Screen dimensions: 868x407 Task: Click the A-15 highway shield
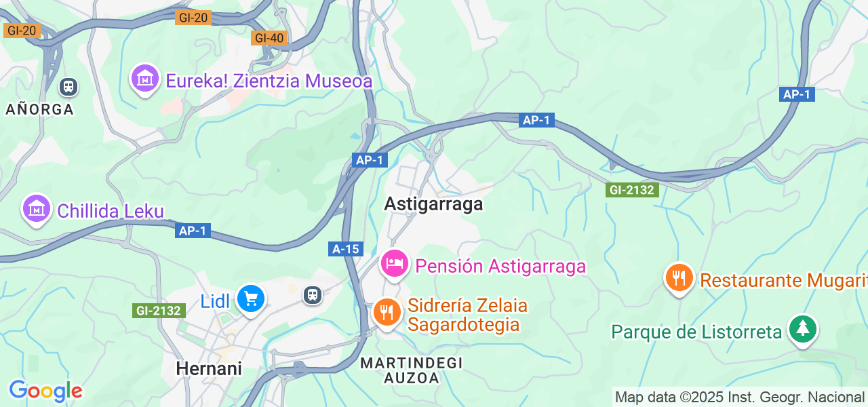[345, 249]
